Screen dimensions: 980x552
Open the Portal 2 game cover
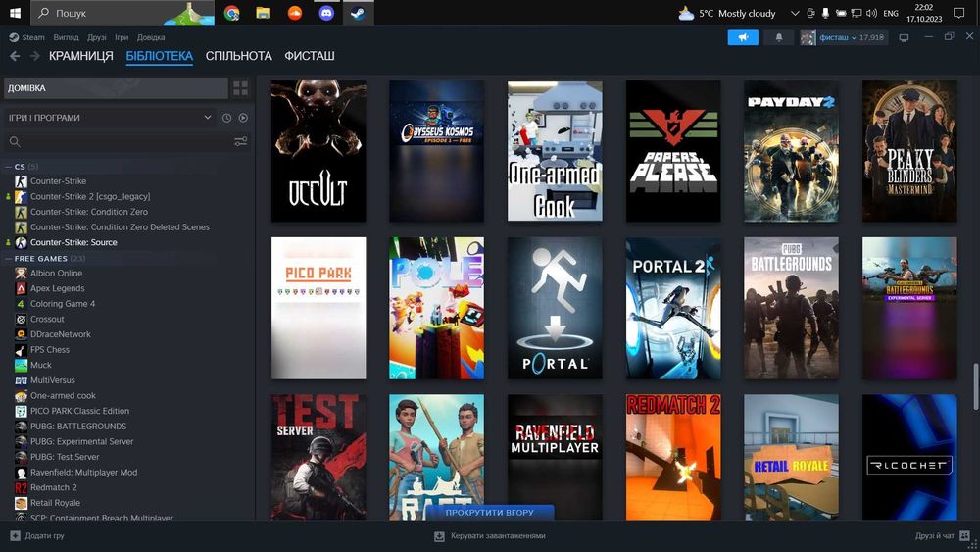[673, 308]
